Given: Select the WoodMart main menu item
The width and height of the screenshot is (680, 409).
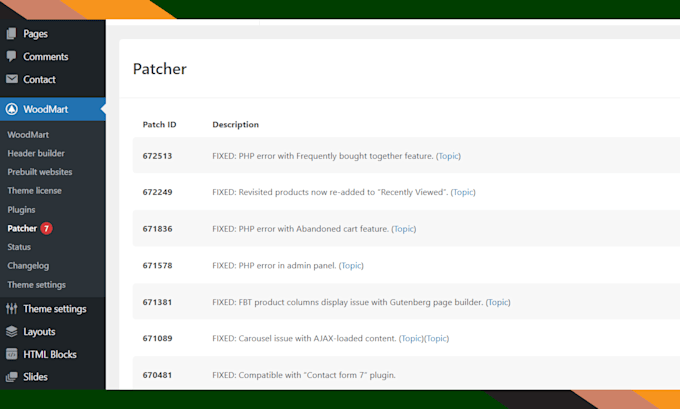Looking at the screenshot, I should (x=52, y=109).
